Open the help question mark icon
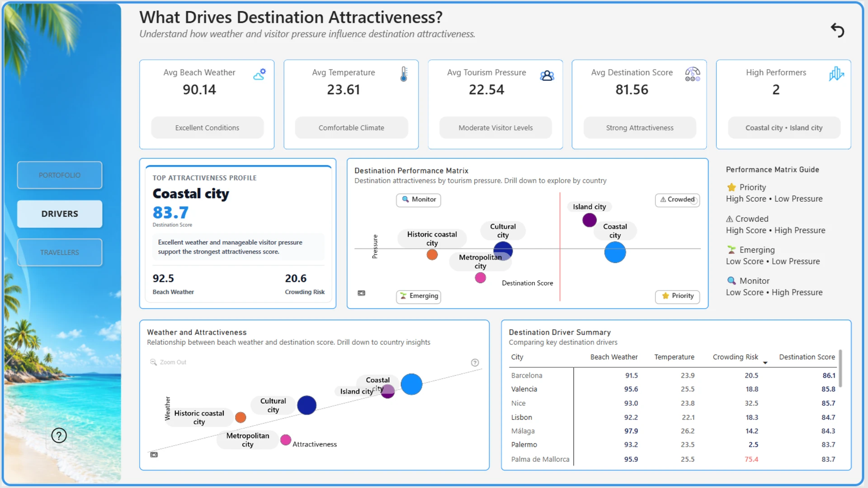 pos(59,436)
